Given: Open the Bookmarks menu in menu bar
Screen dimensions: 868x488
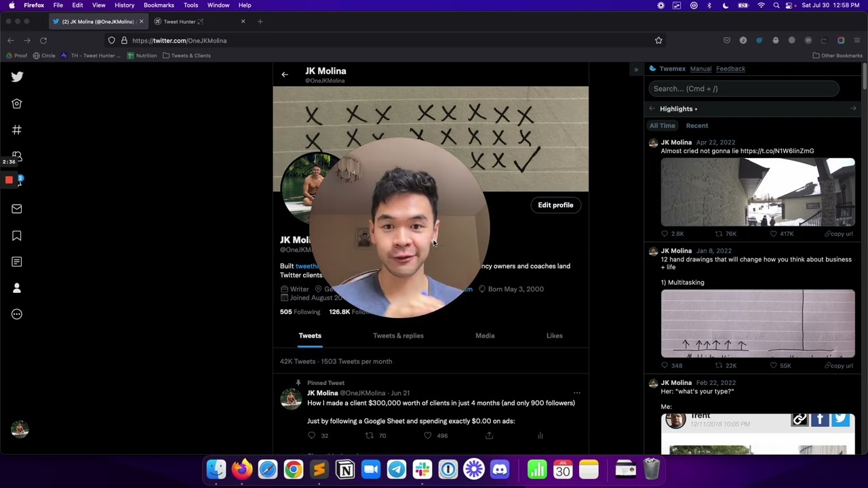Looking at the screenshot, I should click(159, 5).
